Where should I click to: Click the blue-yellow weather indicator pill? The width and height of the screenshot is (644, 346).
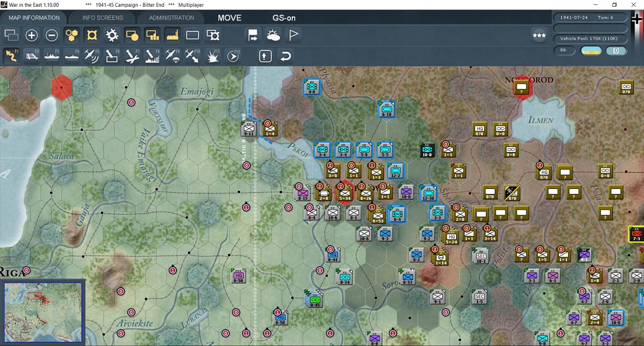590,50
